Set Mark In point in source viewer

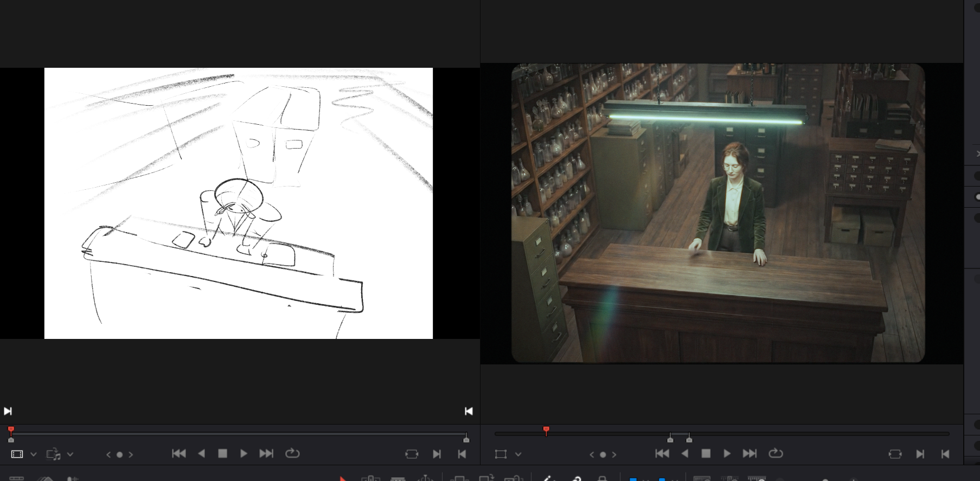(437, 454)
